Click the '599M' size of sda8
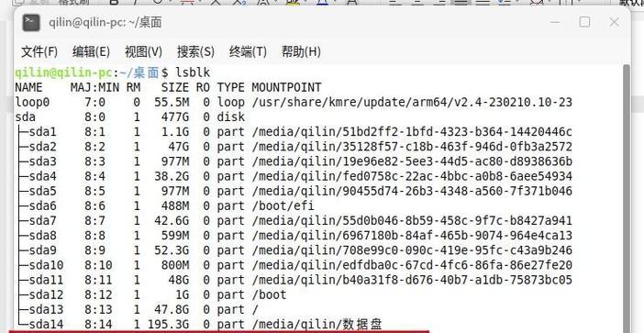Viewport: 644px width, 333px height. click(x=175, y=235)
